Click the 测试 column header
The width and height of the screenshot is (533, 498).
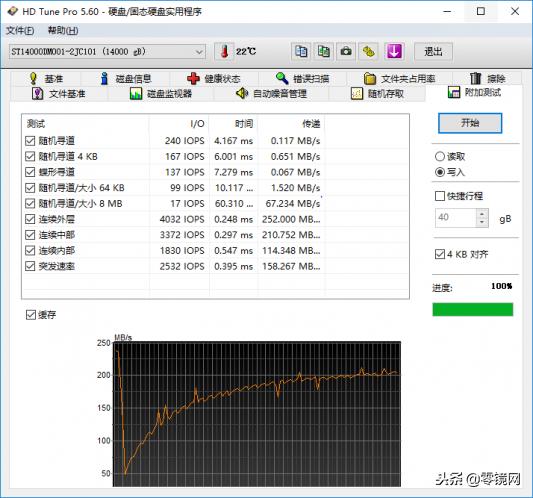pyautogui.click(x=86, y=124)
